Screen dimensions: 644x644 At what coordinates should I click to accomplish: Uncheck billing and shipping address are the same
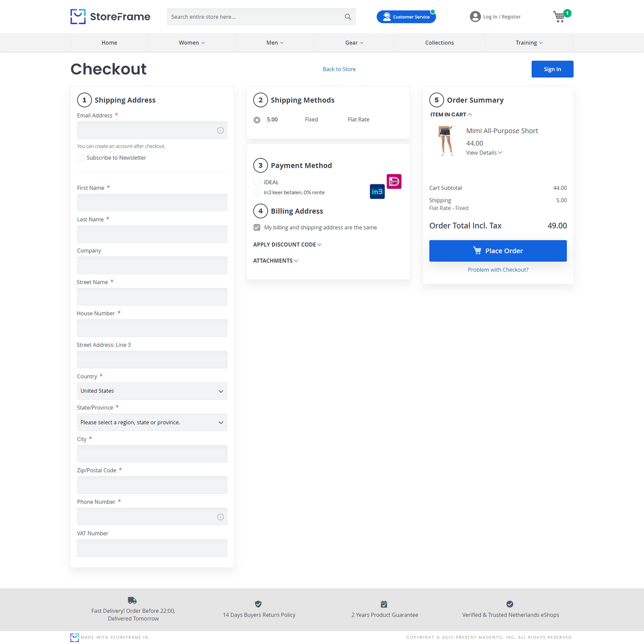click(x=257, y=227)
